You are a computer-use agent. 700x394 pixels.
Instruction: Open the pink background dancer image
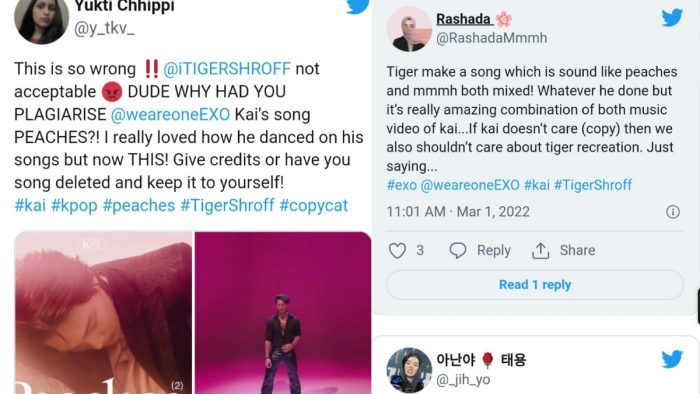[x=283, y=312]
